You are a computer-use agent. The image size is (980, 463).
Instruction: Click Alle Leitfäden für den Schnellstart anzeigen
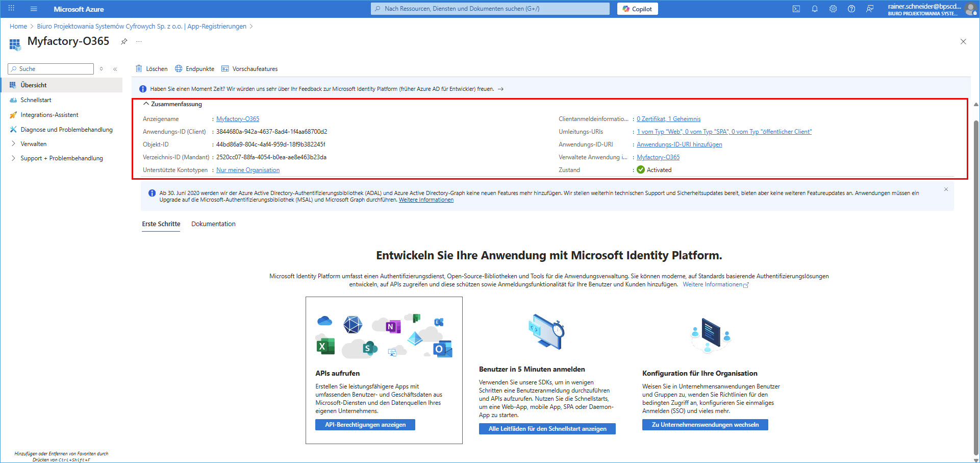pos(547,429)
